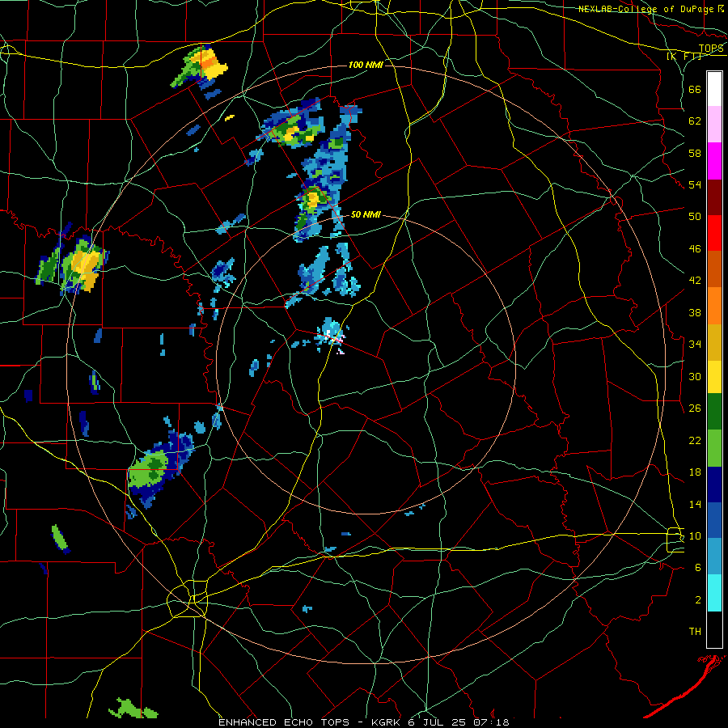Click the "TH" legend label
The width and height of the screenshot is (728, 728).
pyautogui.click(x=695, y=632)
